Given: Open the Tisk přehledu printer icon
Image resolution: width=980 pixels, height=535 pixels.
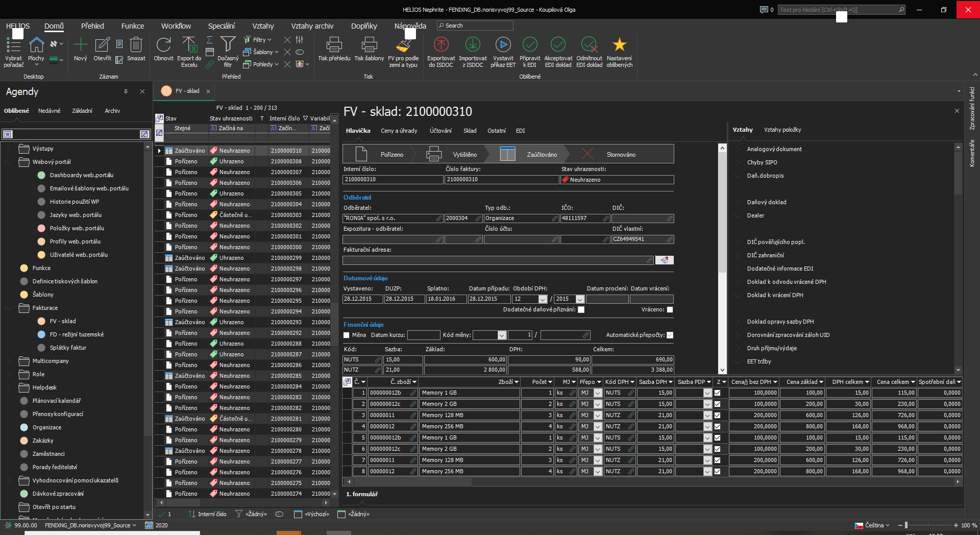Looking at the screenshot, I should pos(334,45).
